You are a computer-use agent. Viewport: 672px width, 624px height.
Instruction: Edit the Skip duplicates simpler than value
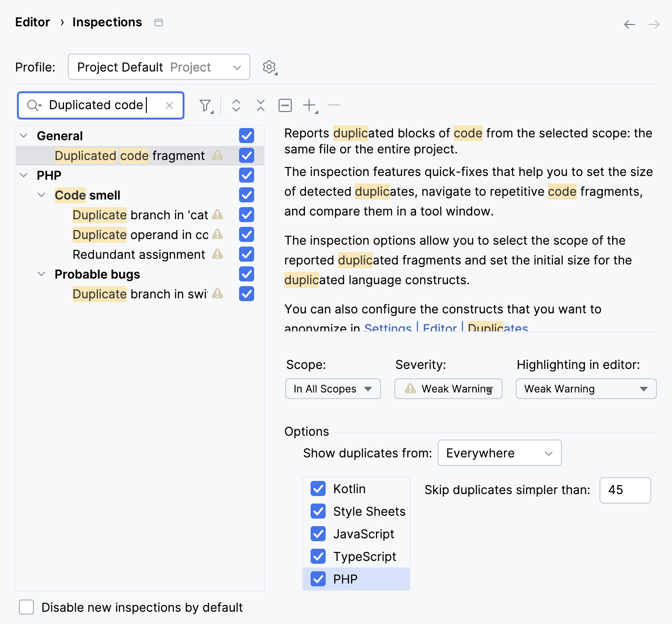[625, 490]
